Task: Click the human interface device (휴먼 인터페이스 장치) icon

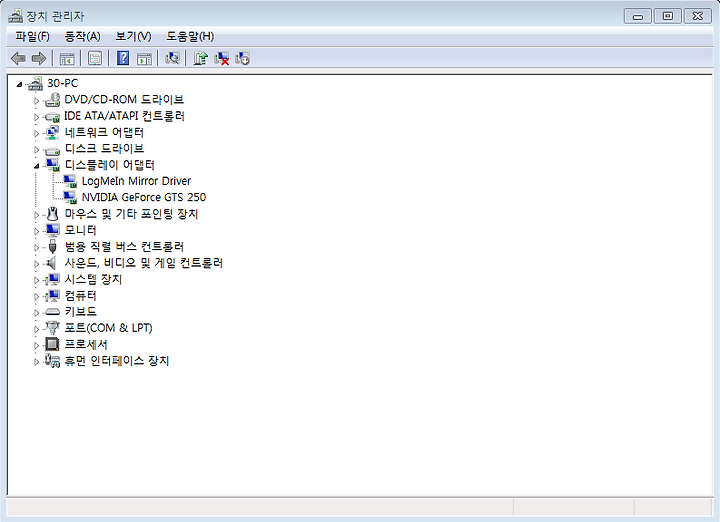Action: (52, 361)
